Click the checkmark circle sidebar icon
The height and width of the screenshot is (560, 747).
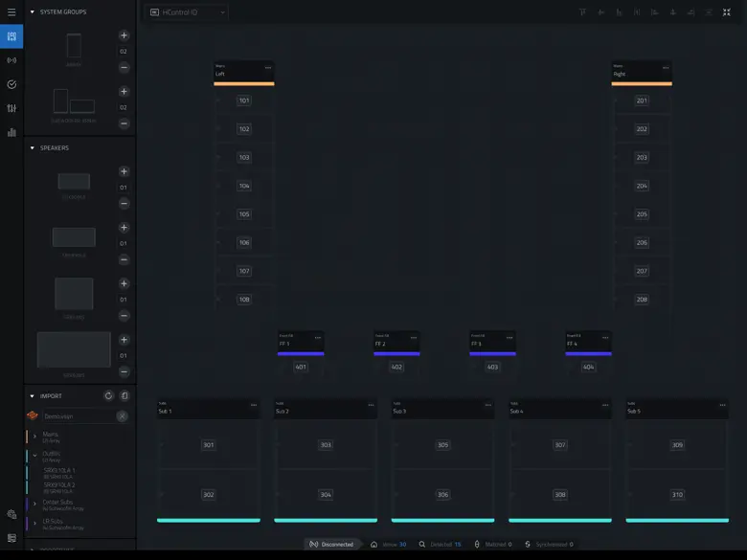pyautogui.click(x=11, y=84)
